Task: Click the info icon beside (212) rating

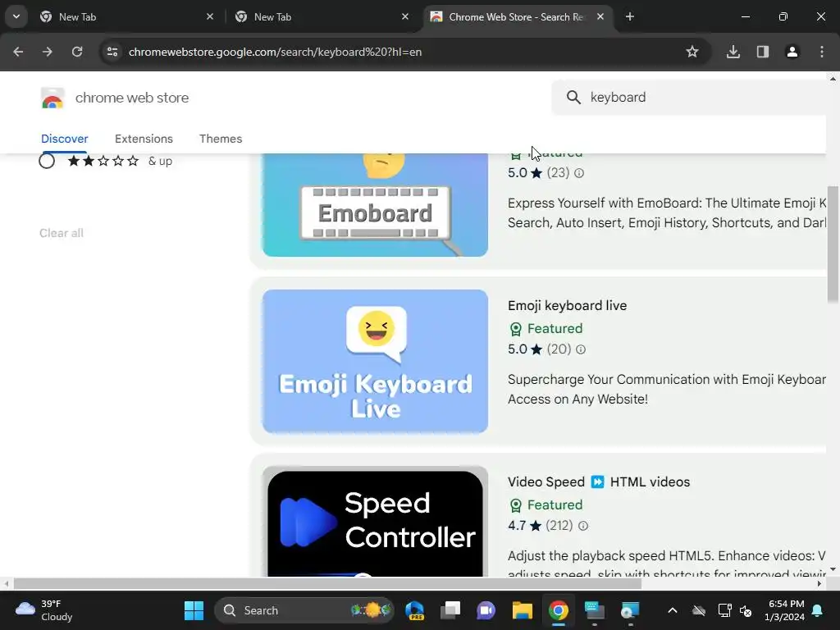Action: (583, 526)
